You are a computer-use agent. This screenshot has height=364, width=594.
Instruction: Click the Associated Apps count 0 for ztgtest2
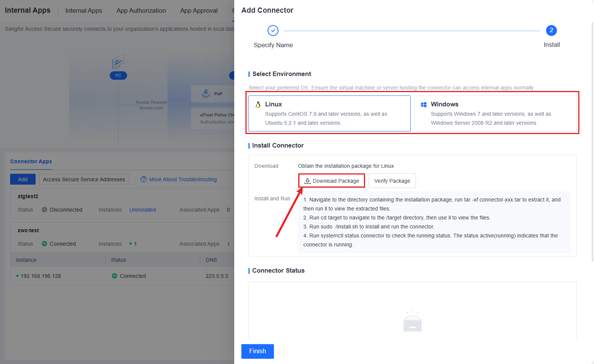[228, 210]
